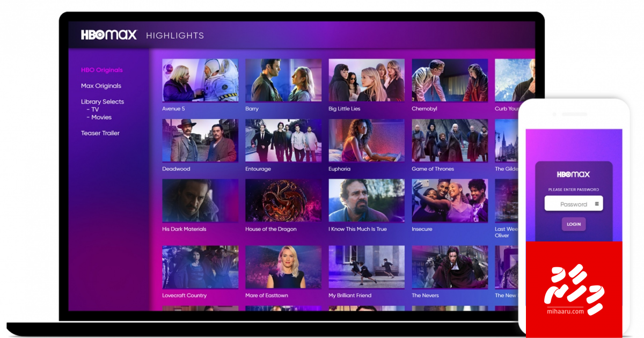The width and height of the screenshot is (644, 338).
Task: Go to the Movies sub-category
Action: point(101,117)
